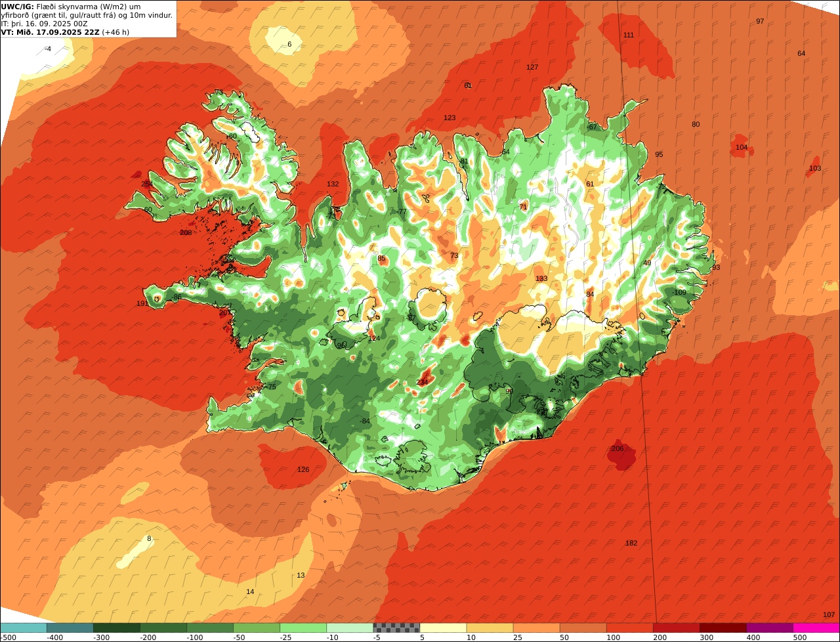
Task: Click the flux value 49 on the map
Action: pyautogui.click(x=647, y=263)
